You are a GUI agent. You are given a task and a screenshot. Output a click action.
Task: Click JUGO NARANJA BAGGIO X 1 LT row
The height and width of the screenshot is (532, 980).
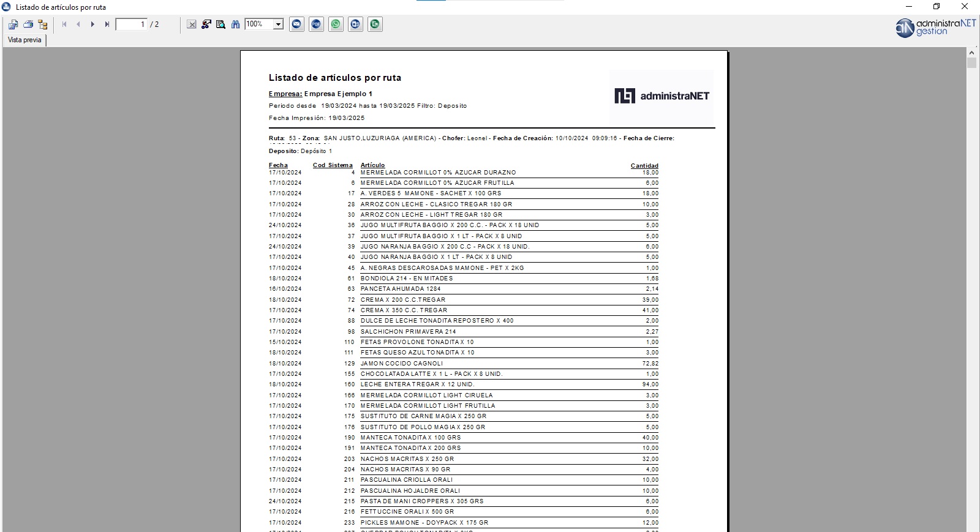point(464,257)
